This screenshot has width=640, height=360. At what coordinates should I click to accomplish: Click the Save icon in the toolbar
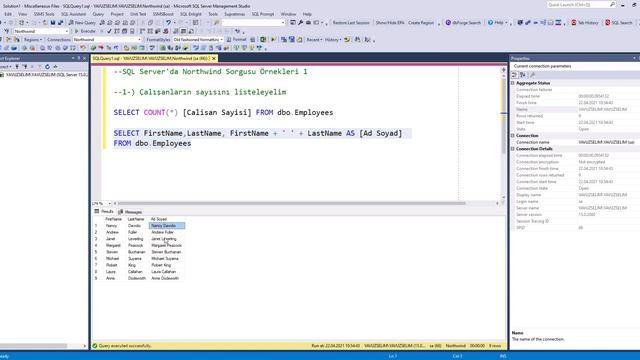(53, 23)
